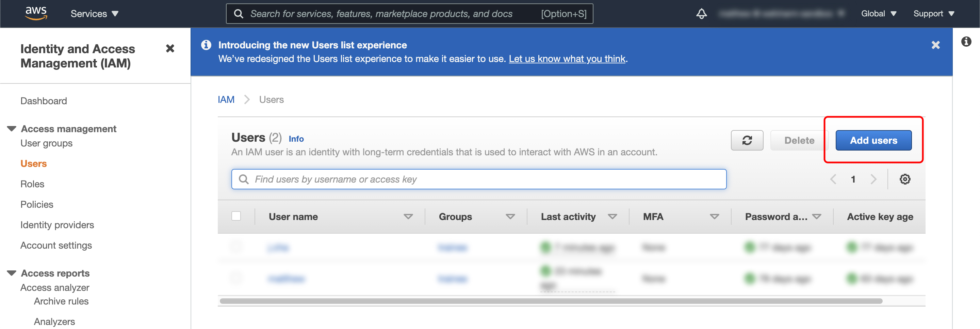The image size is (980, 329).
Task: Click the Delete button
Action: (799, 140)
